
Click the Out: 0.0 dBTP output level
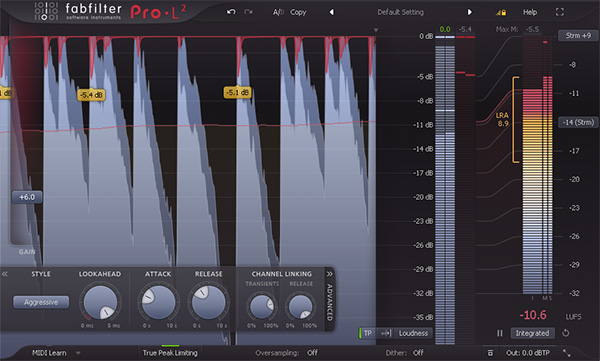[x=528, y=353]
